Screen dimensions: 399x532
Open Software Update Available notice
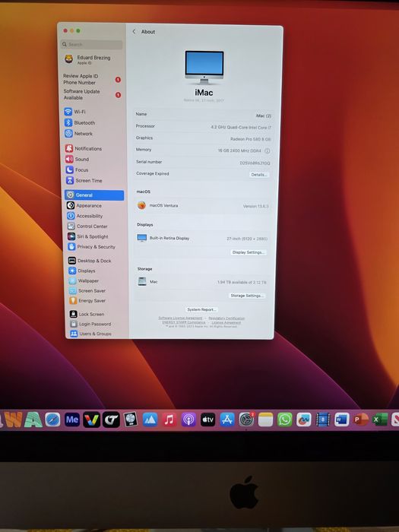tap(92, 95)
